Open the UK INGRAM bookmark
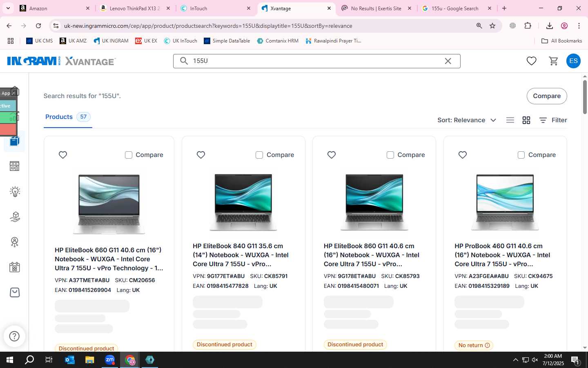 tap(111, 41)
